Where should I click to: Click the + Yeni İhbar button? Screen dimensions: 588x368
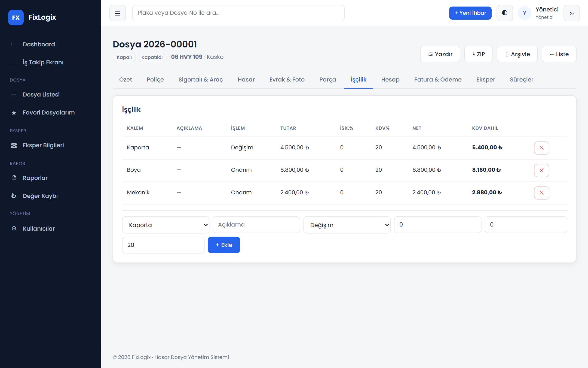tap(470, 13)
